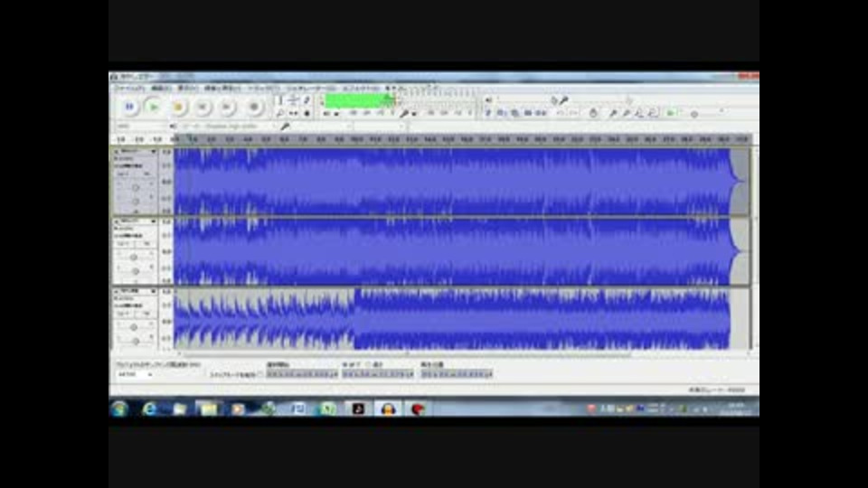This screenshot has height=488, width=868.
Task: Select the Selection (I-beam) tool
Action: [x=280, y=100]
